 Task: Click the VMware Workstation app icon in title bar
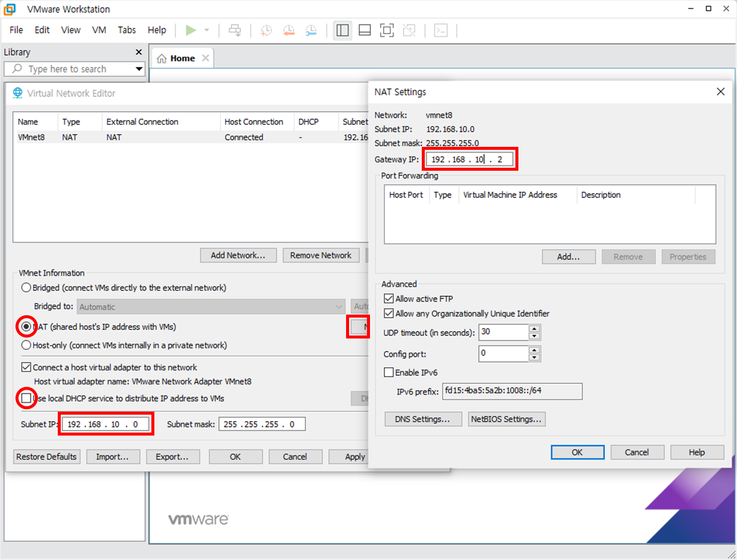point(10,9)
